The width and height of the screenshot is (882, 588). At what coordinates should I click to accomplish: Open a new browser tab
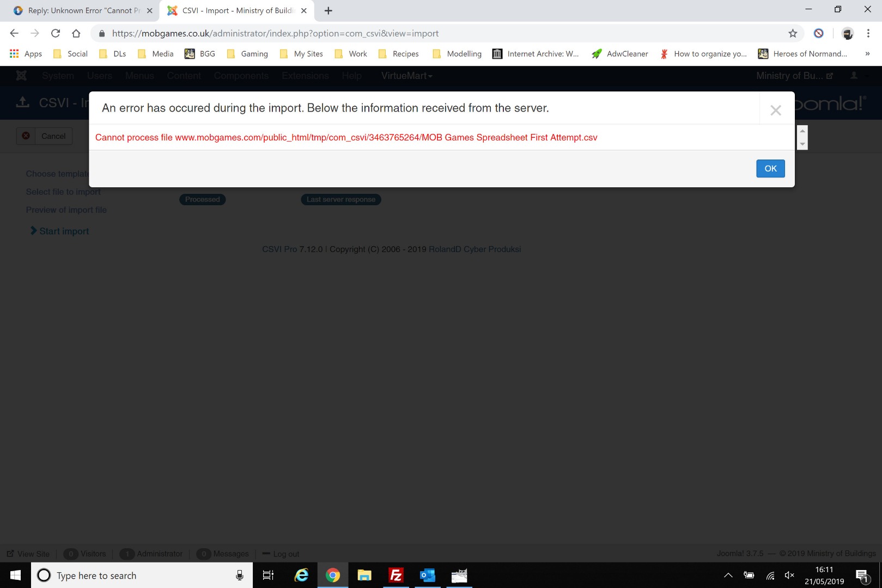328,10
